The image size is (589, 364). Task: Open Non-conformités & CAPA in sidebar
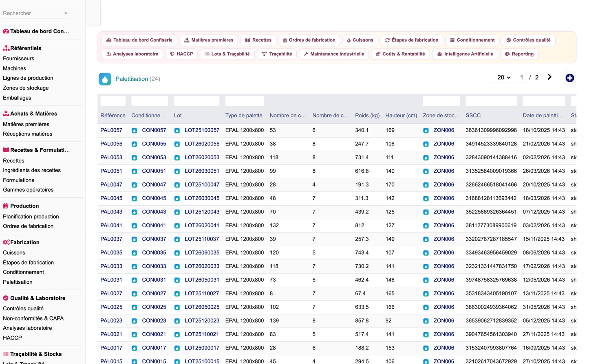[x=33, y=318]
